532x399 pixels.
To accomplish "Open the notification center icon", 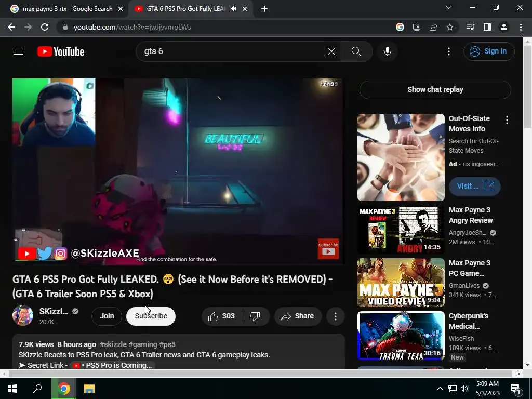I will 515,390.
